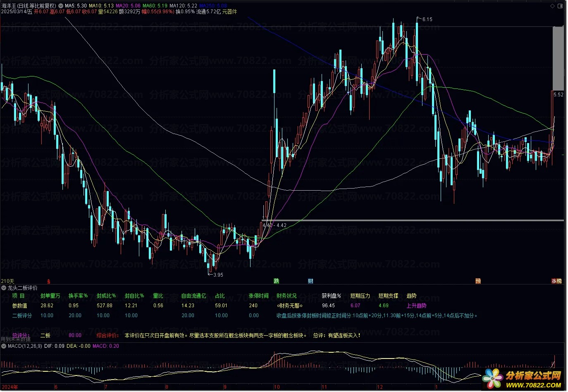
Task: Select the MA10: 5.13 label
Action: point(101,6)
